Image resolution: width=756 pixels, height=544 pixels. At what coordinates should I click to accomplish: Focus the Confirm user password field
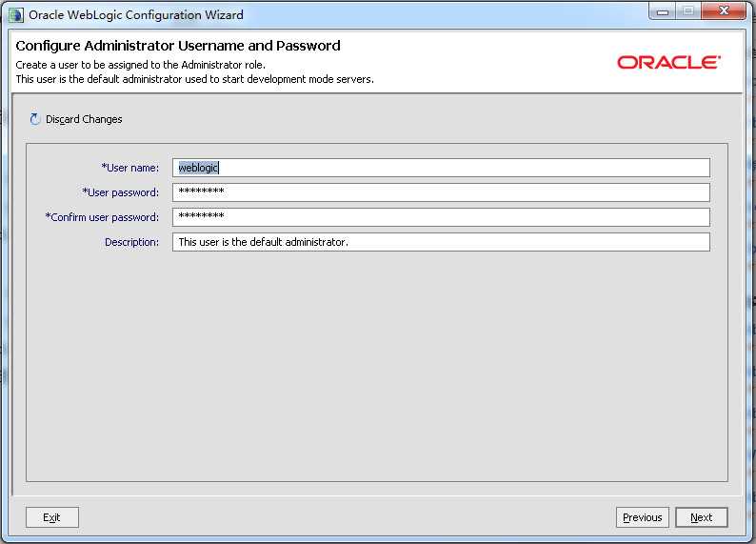(441, 216)
